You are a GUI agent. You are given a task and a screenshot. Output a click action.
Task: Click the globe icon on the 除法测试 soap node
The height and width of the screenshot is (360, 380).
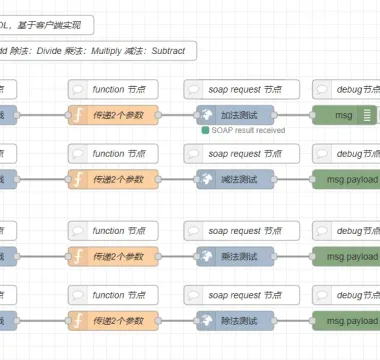point(207,321)
